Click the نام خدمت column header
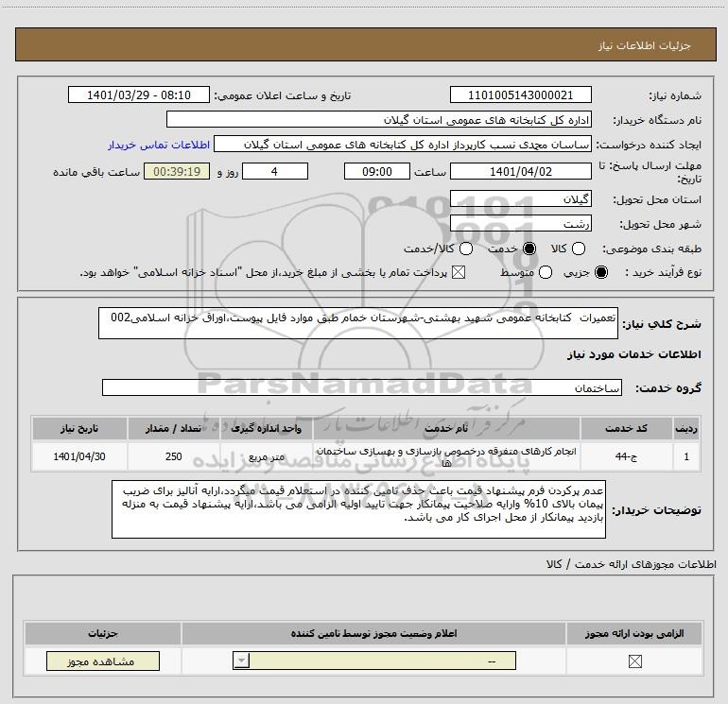 [446, 428]
